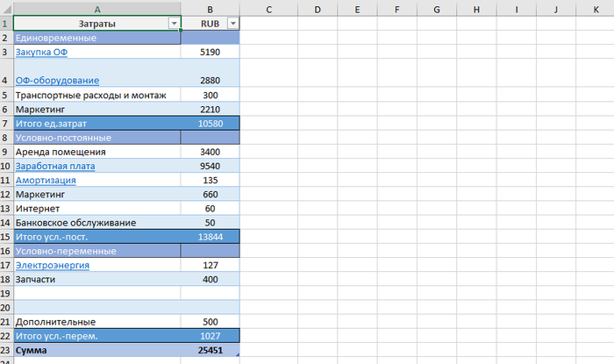
Task: Select the Итого ед.затрат total cell
Action: [96, 123]
